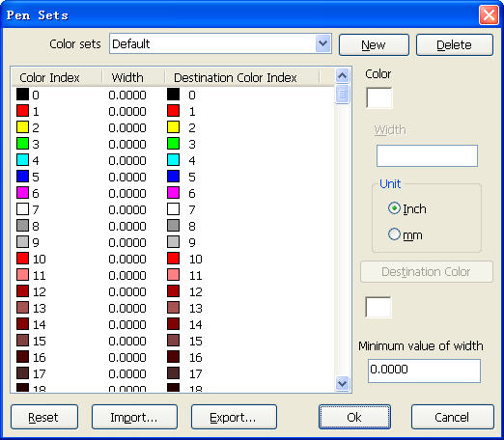
Task: Click the Width input field
Action: (x=427, y=156)
